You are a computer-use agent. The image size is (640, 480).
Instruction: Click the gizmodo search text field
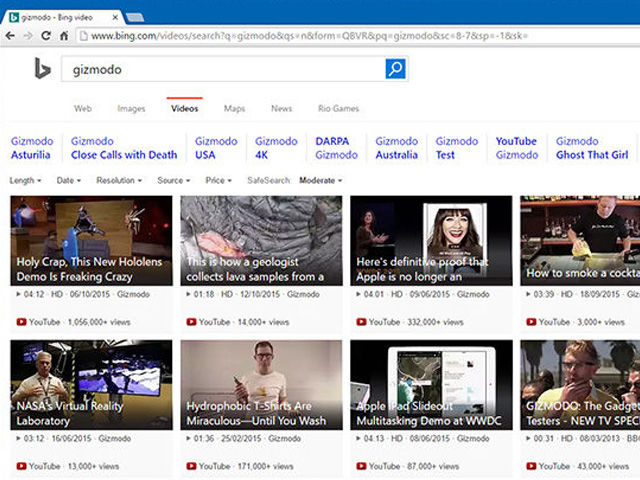click(x=220, y=69)
